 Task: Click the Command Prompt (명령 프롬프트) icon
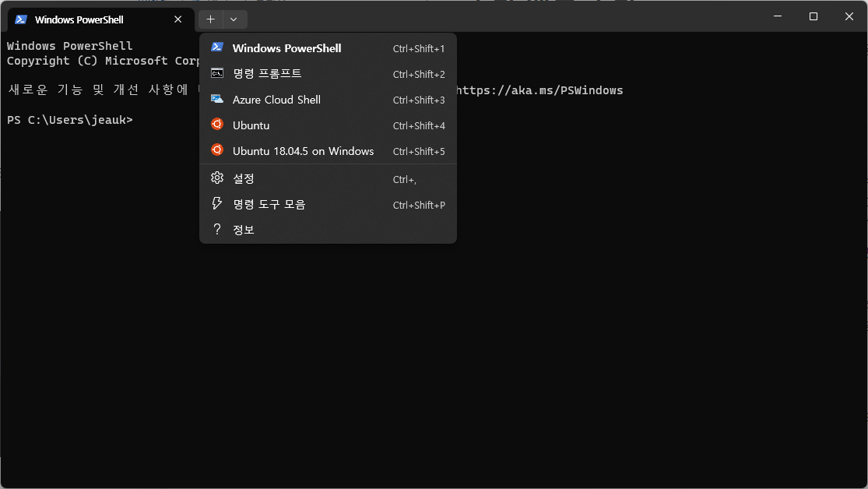(217, 73)
